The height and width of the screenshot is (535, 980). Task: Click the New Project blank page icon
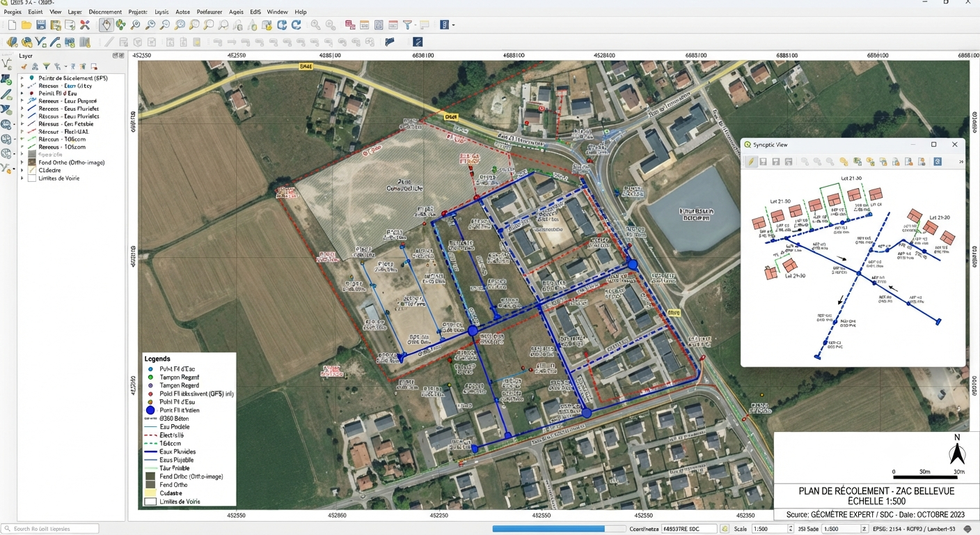[x=12, y=25]
